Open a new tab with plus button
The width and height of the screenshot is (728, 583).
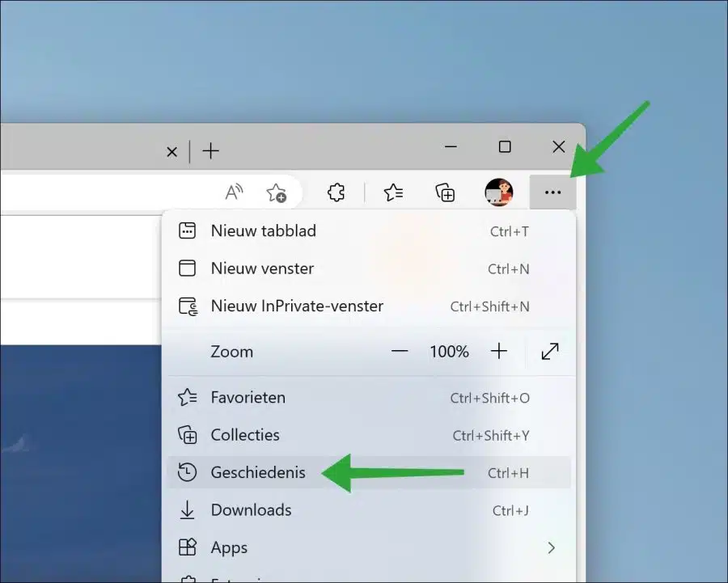tap(210, 151)
